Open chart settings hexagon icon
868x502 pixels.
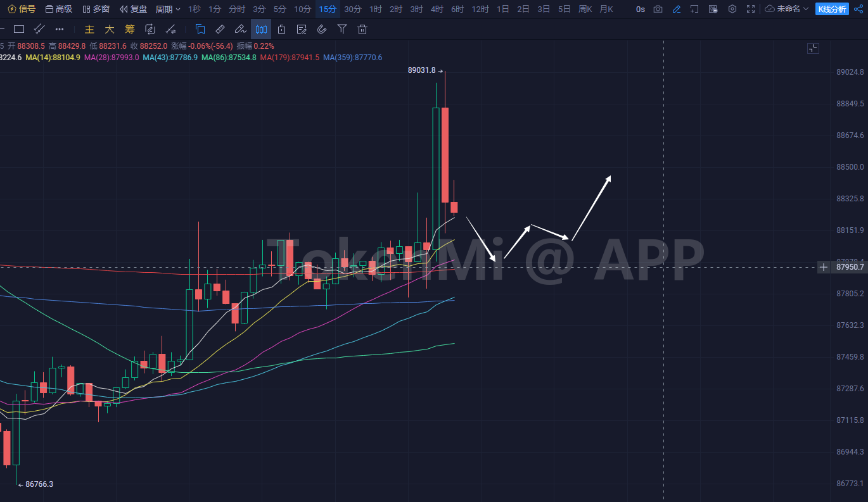click(732, 9)
